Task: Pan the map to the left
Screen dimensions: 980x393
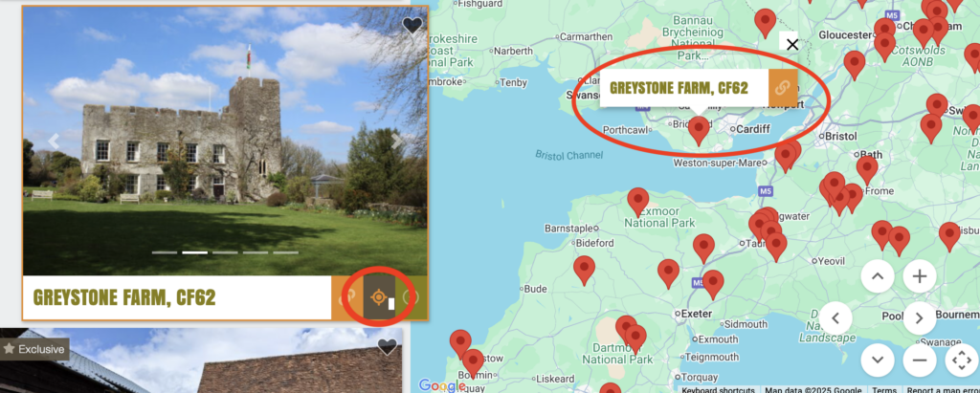Action: pos(835,318)
